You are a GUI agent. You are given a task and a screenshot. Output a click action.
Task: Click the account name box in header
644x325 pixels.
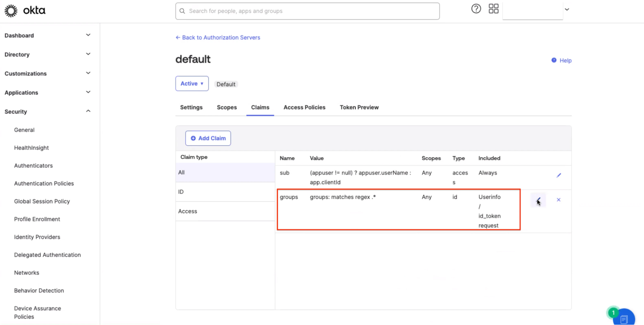(x=533, y=10)
